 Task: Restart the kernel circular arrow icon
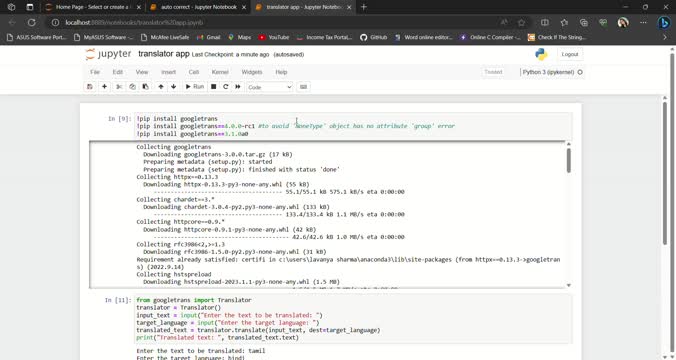(225, 87)
